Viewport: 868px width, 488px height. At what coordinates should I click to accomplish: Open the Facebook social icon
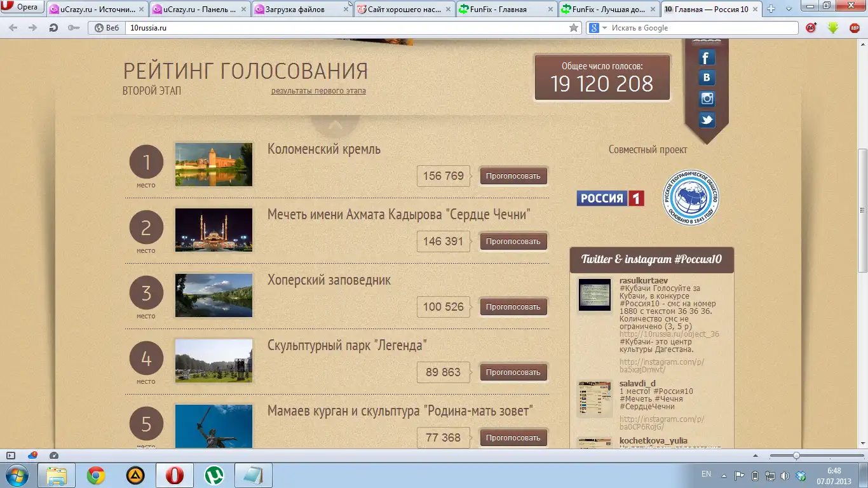(707, 58)
